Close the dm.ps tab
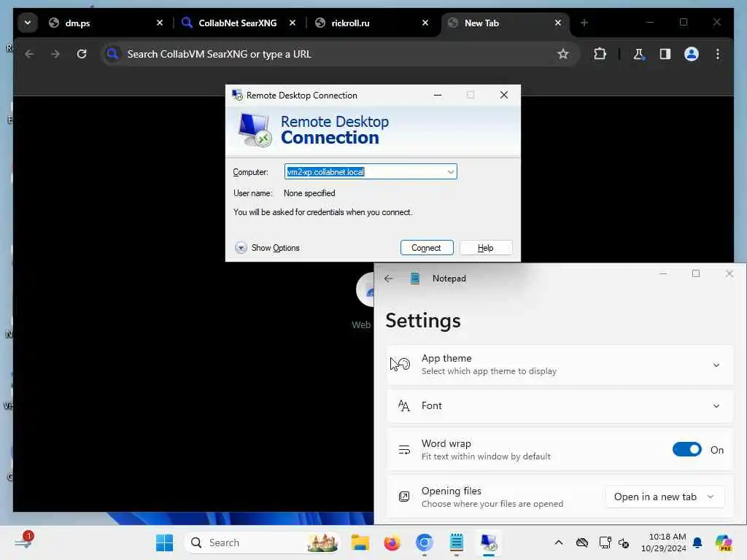 pos(160,23)
